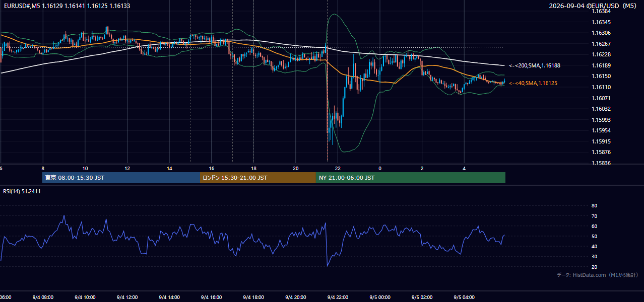
Task: Click hour tick 2 under the price chart
Action: point(422,168)
